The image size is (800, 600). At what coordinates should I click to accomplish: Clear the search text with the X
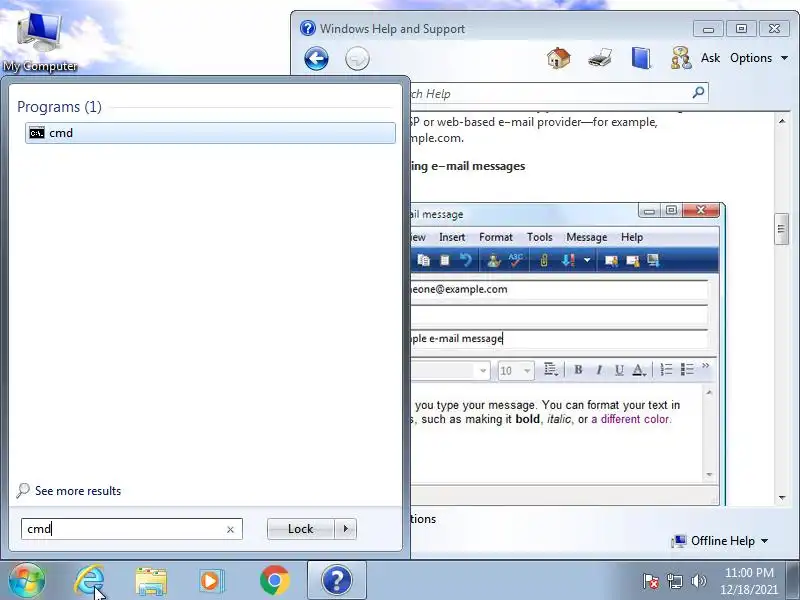(x=230, y=530)
